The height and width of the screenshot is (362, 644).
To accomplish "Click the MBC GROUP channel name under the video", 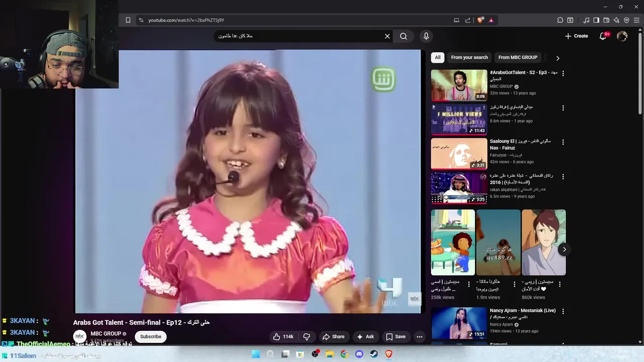I will pyautogui.click(x=106, y=334).
